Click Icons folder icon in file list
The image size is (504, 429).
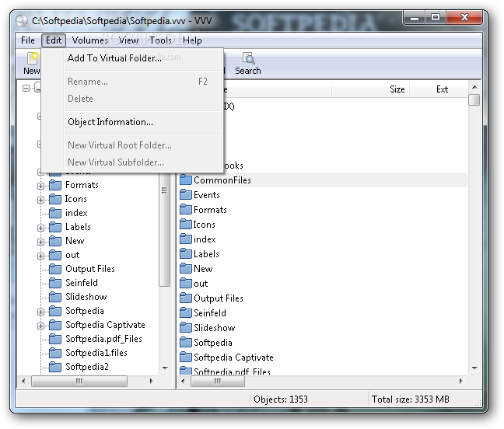186,224
